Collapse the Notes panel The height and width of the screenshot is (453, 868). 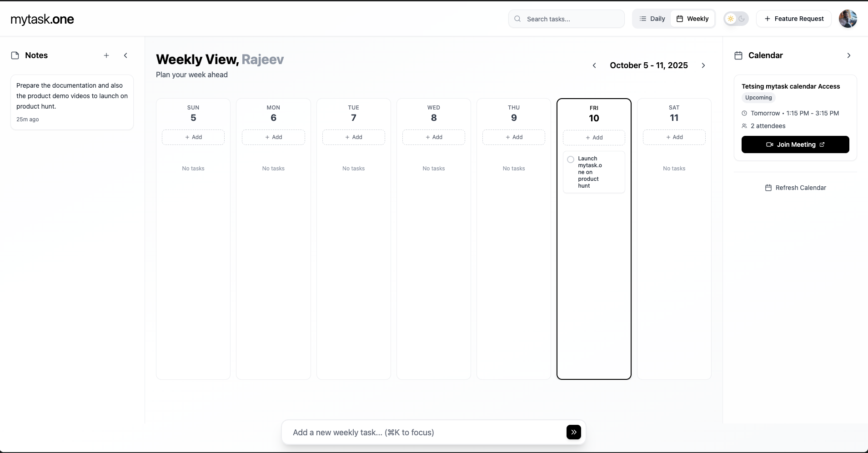[x=125, y=55]
